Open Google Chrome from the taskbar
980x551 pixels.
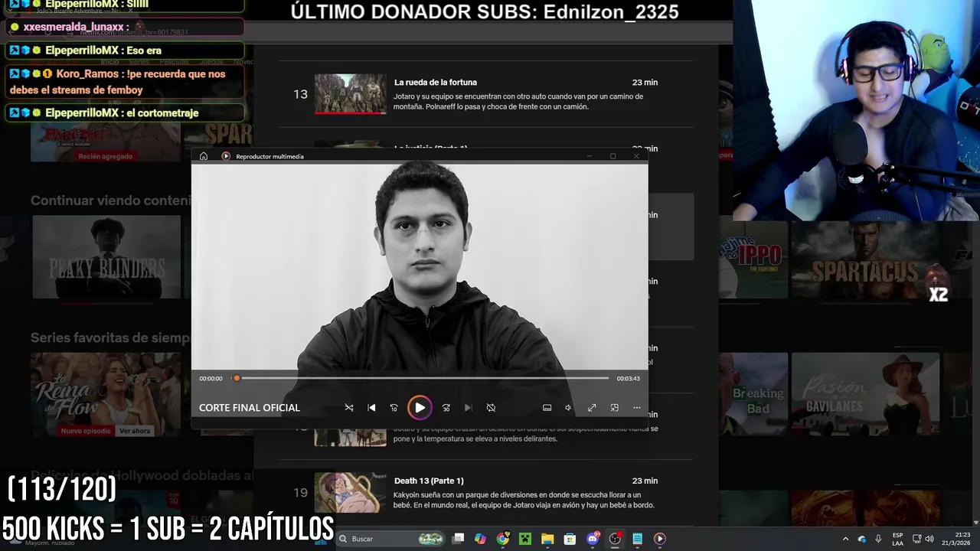pyautogui.click(x=502, y=539)
